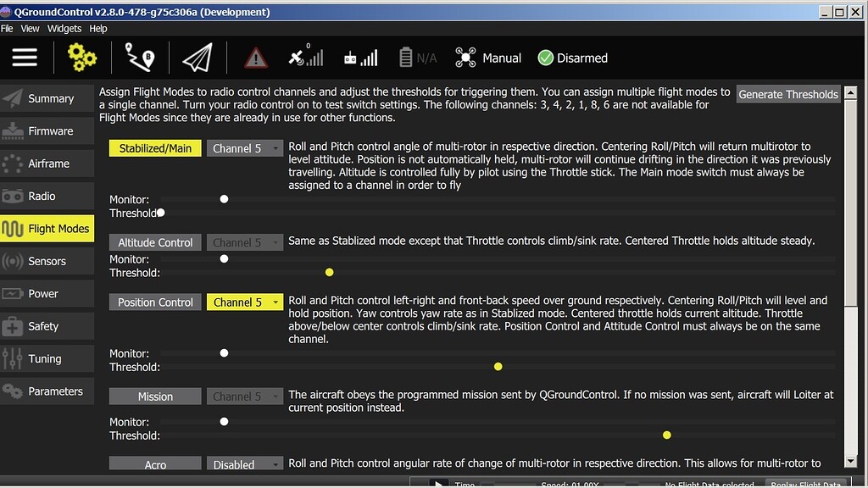The image size is (868, 488).
Task: Click the Safety first-aid kit icon
Action: pyautogui.click(x=12, y=326)
